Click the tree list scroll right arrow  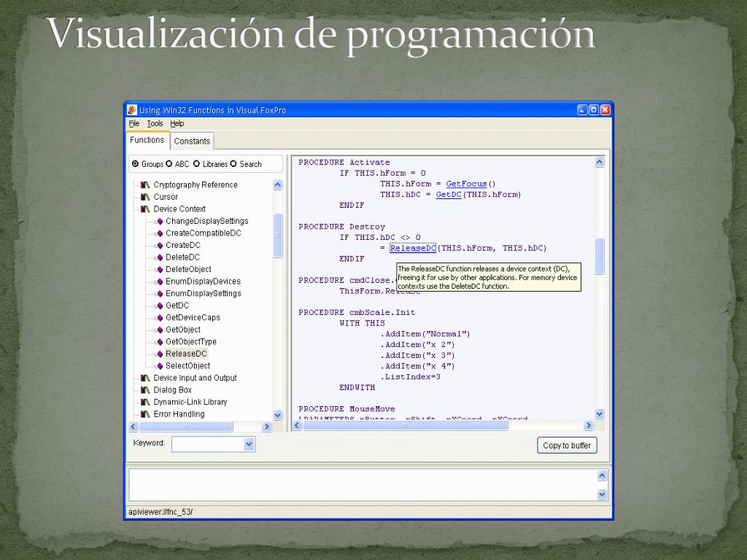coord(267,427)
